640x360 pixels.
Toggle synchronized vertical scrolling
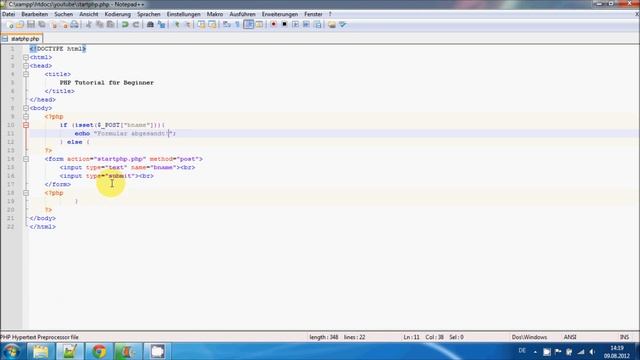(x=202, y=24)
